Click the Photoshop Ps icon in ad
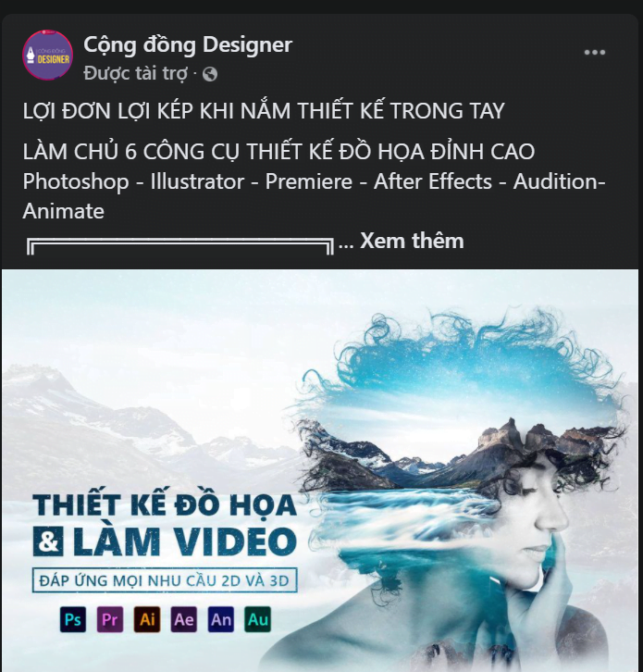Screen dimensions: 643x672 [x=73, y=619]
